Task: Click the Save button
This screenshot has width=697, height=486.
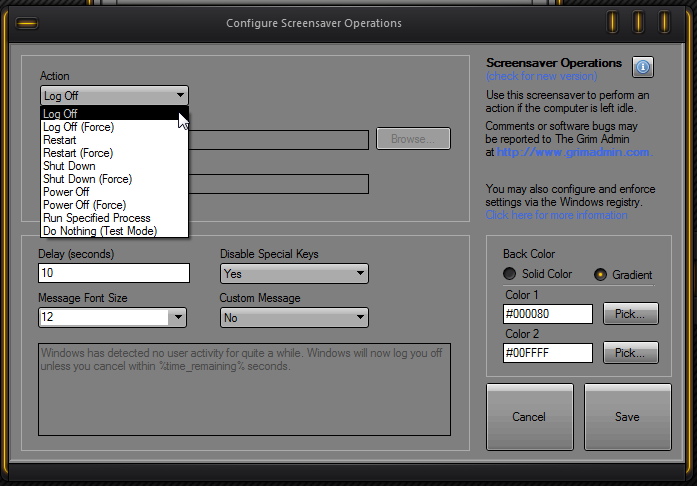Action: coord(628,417)
